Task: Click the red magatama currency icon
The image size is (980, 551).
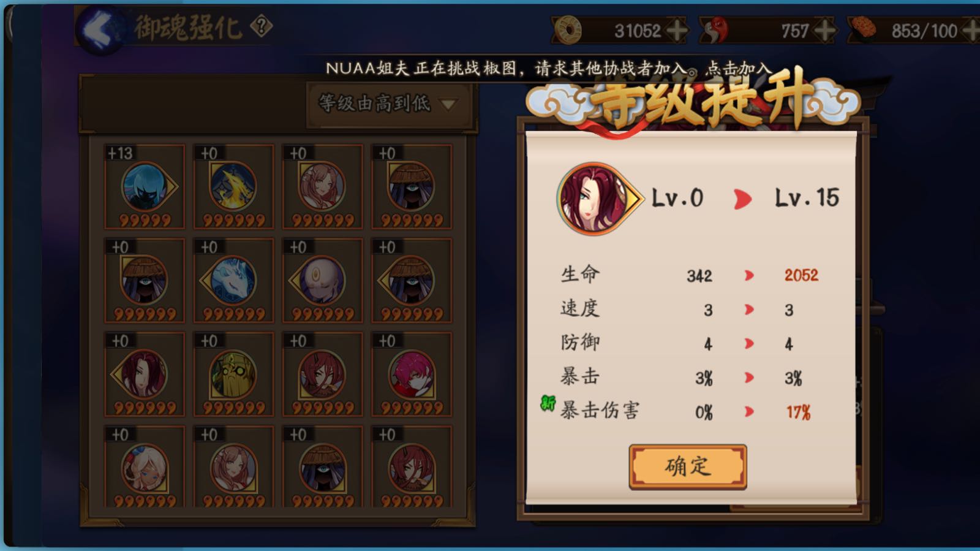Action: tap(715, 31)
